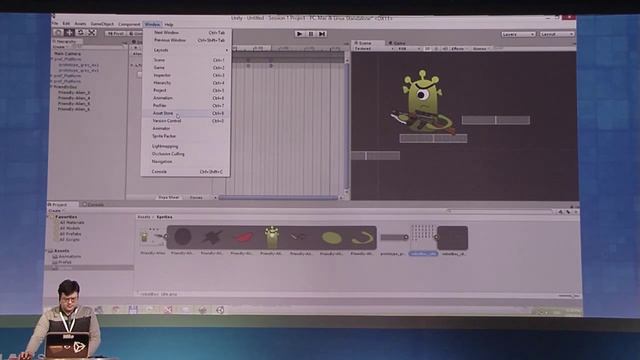Choose Scene from the Window menu
The height and width of the screenshot is (360, 640).
coord(186,60)
